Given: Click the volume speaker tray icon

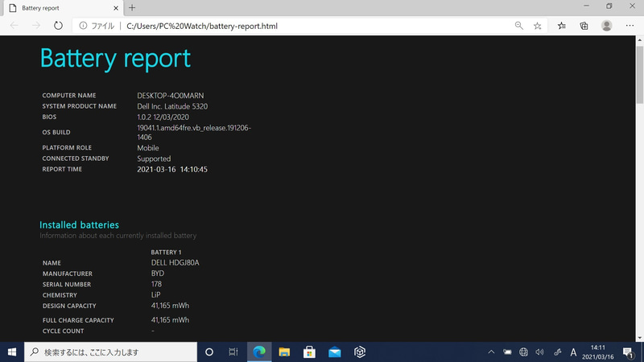Looking at the screenshot, I should coord(540,352).
